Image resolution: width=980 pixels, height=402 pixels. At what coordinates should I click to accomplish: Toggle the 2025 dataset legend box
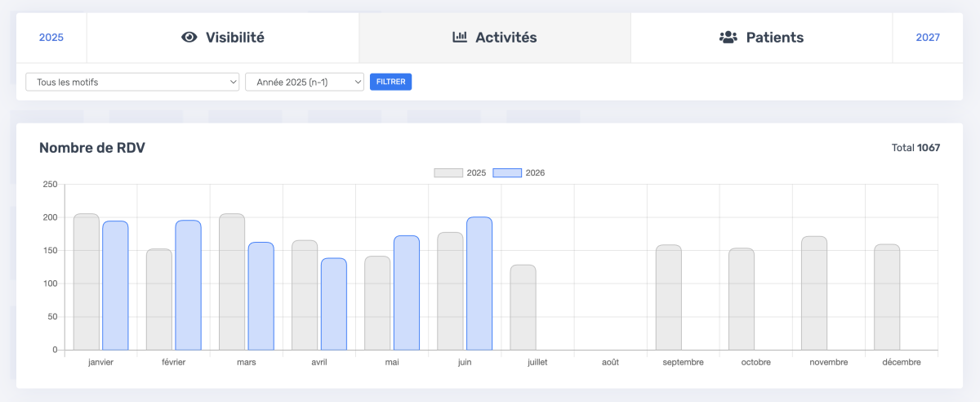tap(448, 173)
